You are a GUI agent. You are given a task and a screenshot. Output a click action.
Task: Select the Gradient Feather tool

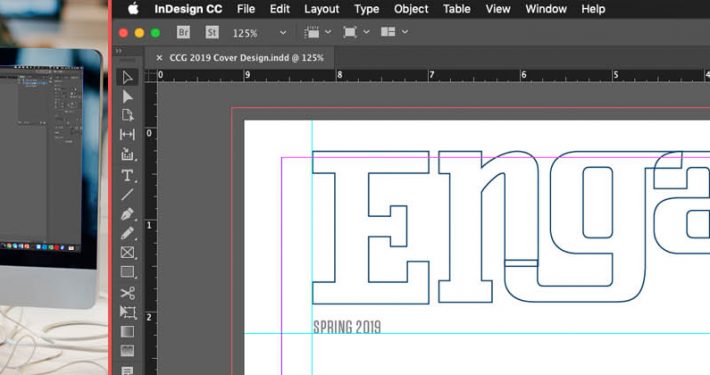pyautogui.click(x=127, y=351)
